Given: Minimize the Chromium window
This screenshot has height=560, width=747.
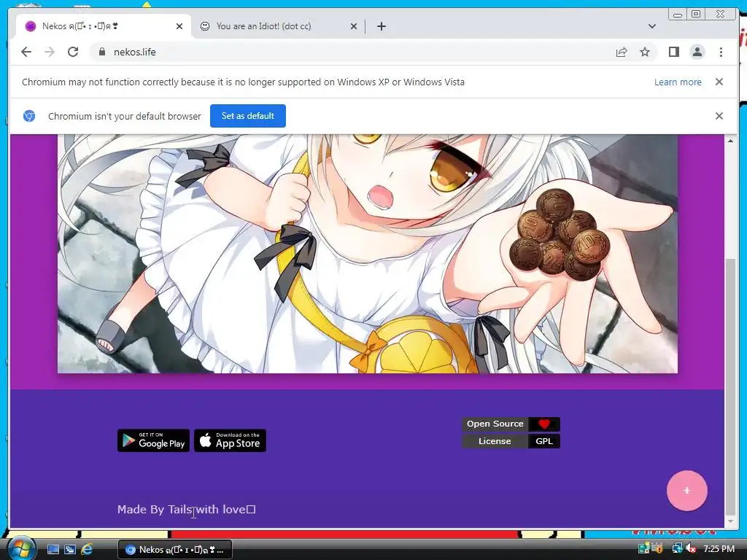Looking at the screenshot, I should click(678, 15).
